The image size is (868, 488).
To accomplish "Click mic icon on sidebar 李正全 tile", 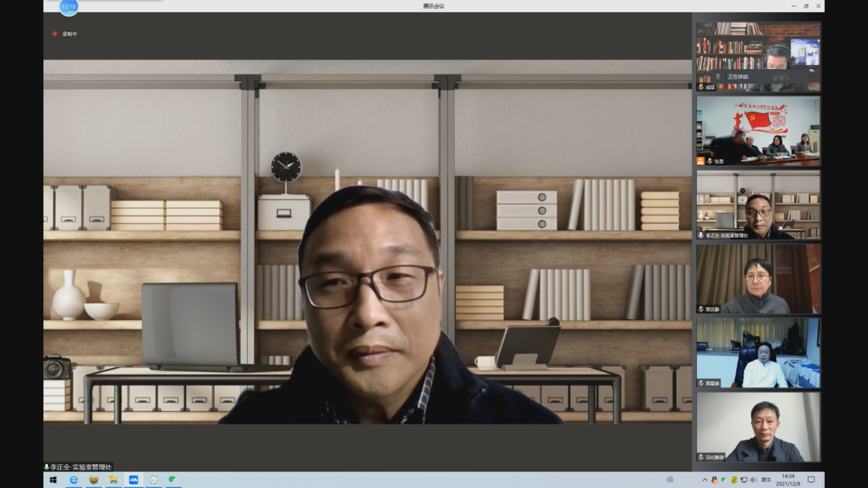I will [x=701, y=235].
